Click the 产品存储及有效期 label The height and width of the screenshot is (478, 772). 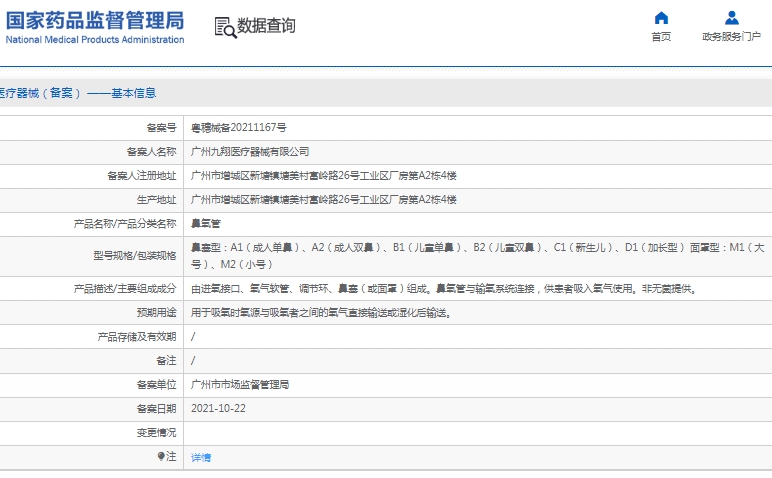pos(137,337)
